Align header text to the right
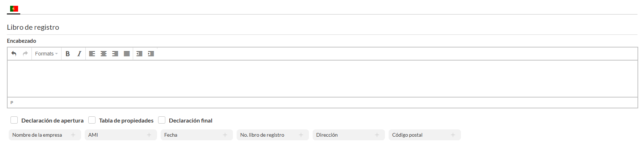The width and height of the screenshot is (644, 145). (x=115, y=54)
